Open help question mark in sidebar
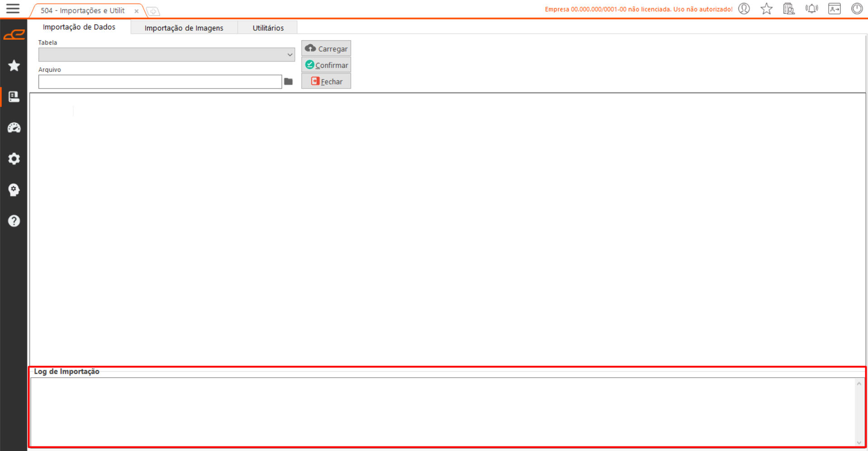Screen dimensions: 868x451 14,221
